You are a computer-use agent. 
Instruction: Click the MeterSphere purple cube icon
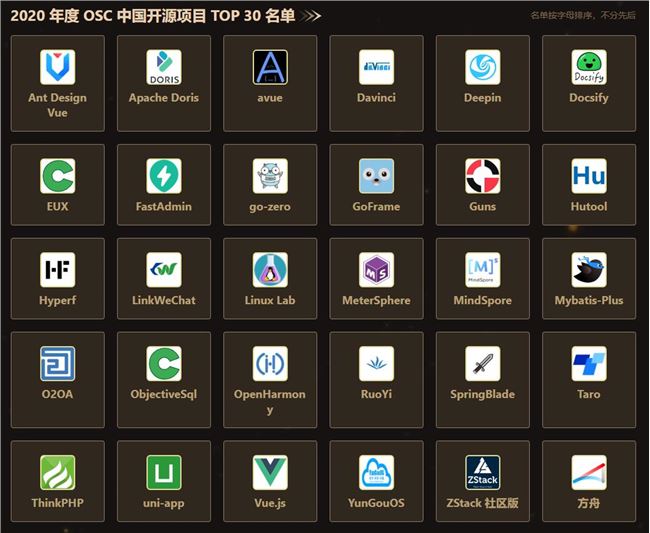pyautogui.click(x=376, y=270)
